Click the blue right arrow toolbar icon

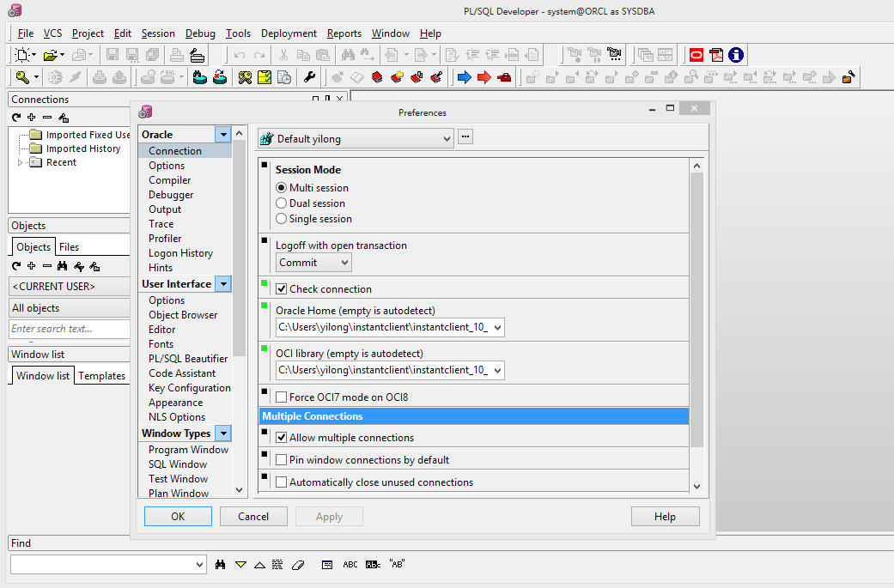click(x=464, y=77)
